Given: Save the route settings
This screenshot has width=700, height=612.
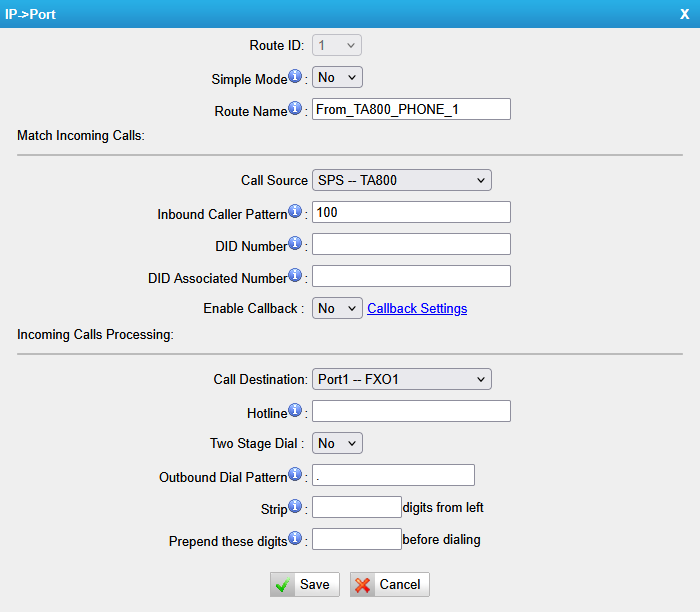Looking at the screenshot, I should tap(305, 585).
